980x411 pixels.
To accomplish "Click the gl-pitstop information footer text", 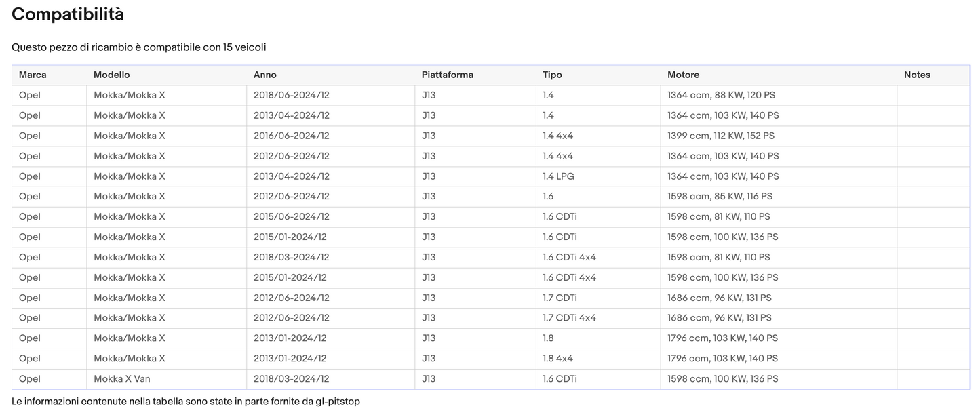I will coord(185,402).
